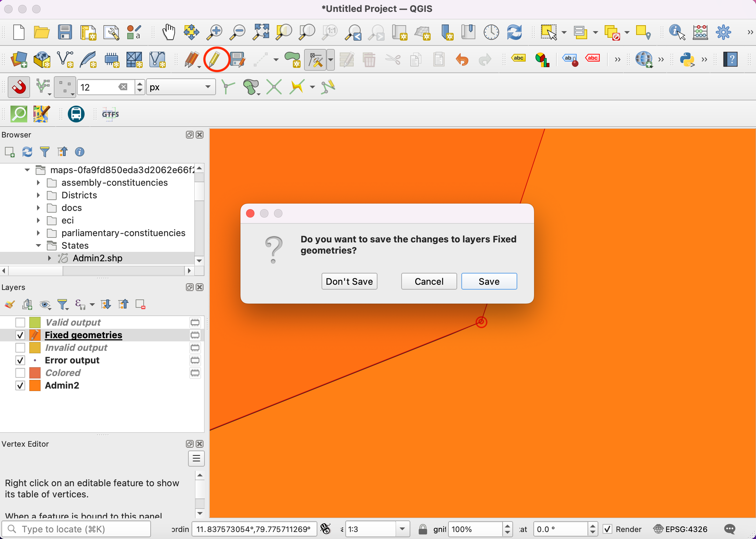Toggle the Render checkbox in status bar
This screenshot has width=756, height=539.
point(608,529)
